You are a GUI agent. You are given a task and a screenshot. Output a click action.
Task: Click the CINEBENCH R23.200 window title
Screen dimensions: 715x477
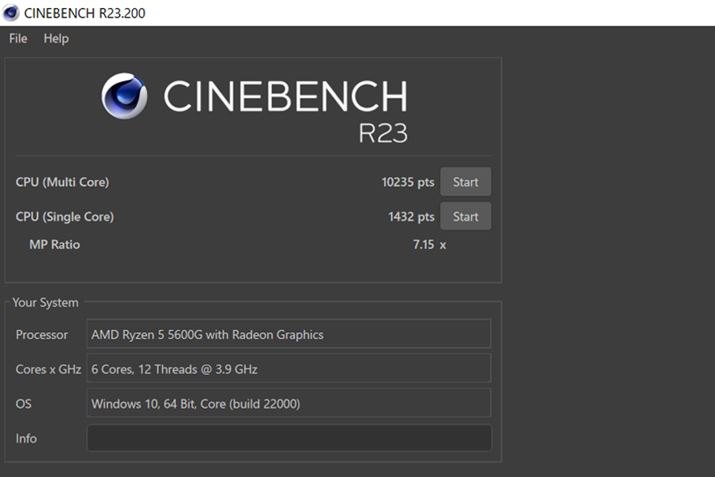(x=84, y=13)
